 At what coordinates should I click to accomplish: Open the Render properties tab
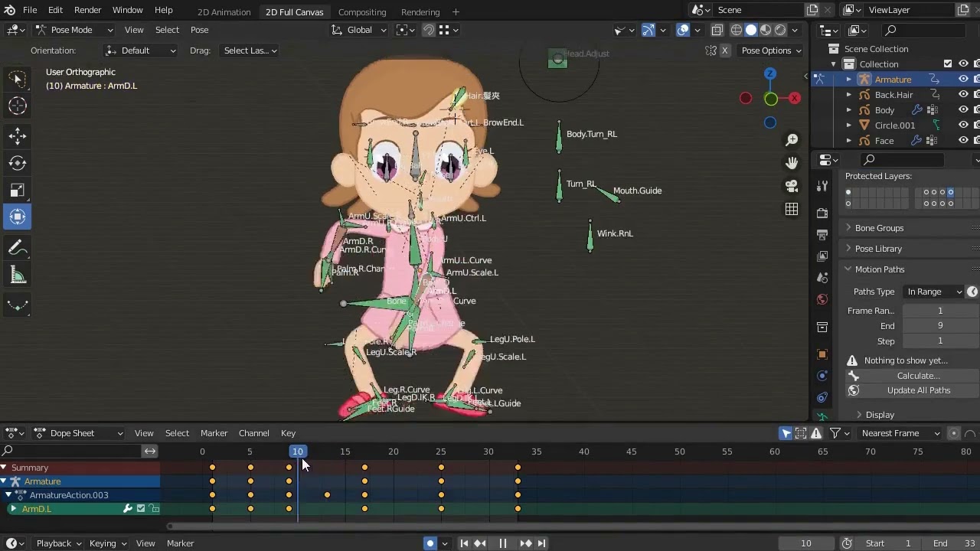pos(822,213)
